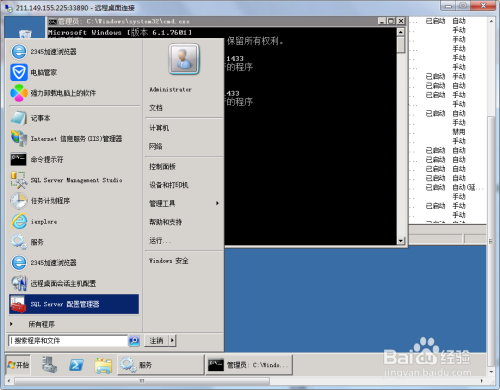
Task: Switch to 服务 window in taskbar
Action: coord(161,365)
